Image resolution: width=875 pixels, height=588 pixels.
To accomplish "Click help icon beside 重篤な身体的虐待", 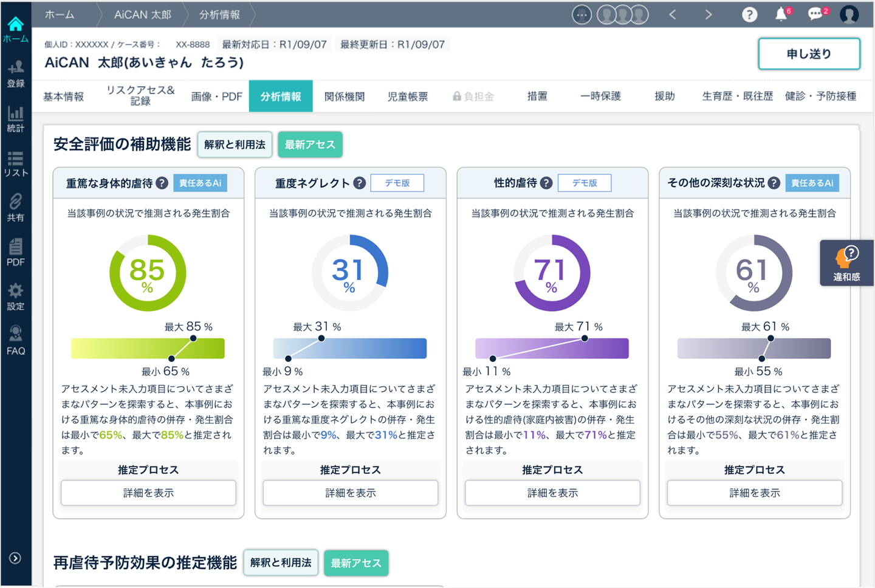I will pyautogui.click(x=162, y=183).
